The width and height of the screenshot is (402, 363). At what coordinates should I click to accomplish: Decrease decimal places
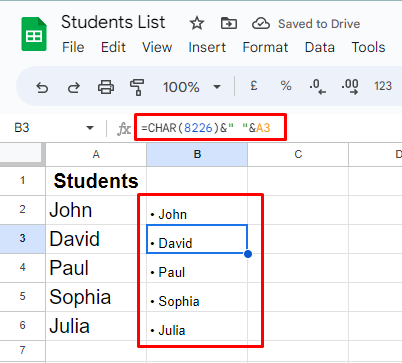[318, 87]
